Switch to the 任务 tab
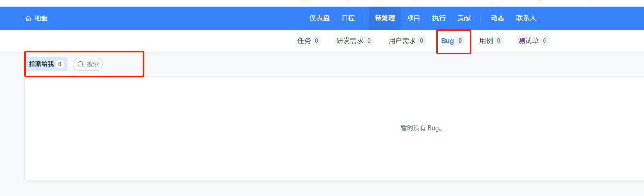The image size is (644, 196). coord(309,41)
